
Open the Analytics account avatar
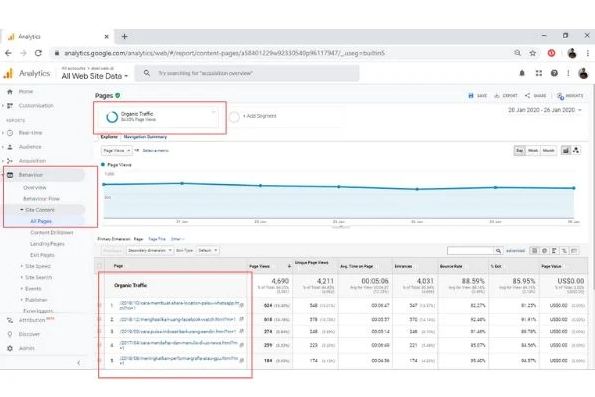click(583, 73)
